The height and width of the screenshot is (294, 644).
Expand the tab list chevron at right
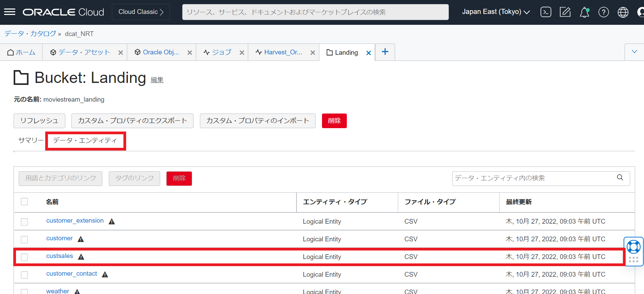pyautogui.click(x=634, y=52)
